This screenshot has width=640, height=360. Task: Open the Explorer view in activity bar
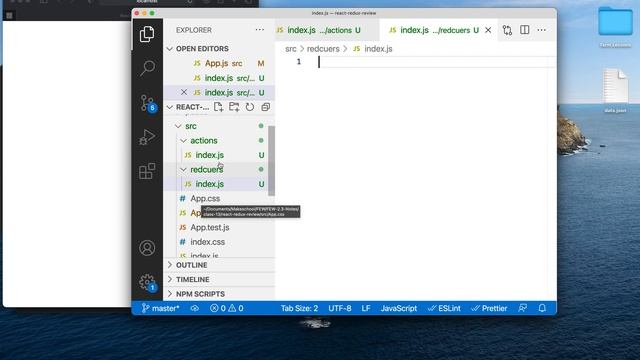[x=147, y=34]
